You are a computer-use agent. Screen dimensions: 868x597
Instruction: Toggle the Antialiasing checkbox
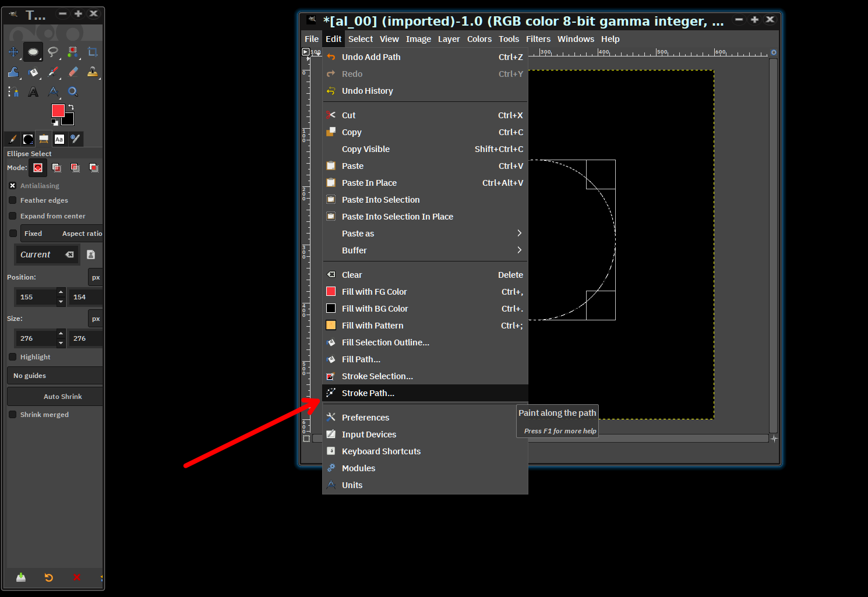13,186
